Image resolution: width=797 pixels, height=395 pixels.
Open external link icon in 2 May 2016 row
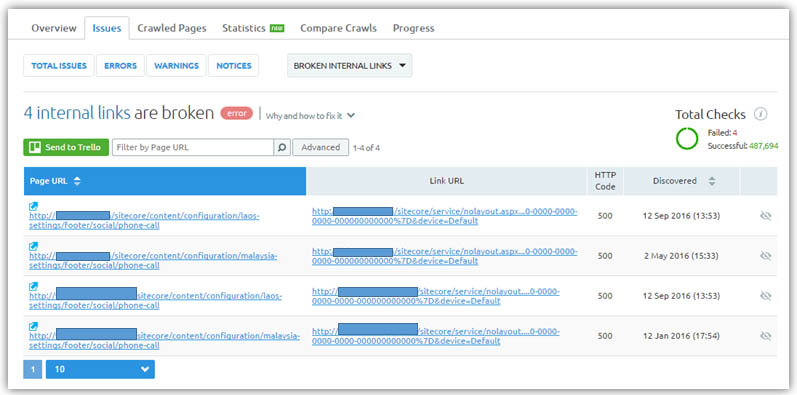point(34,246)
